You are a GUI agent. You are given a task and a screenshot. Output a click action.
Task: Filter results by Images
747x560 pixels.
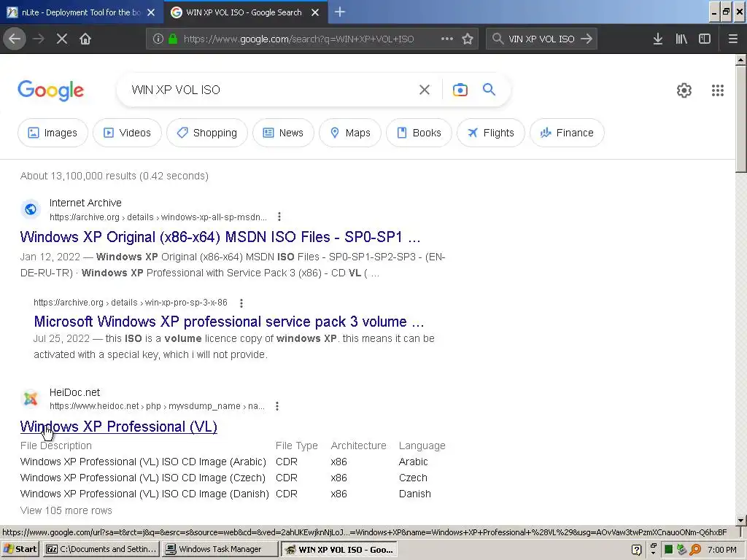tap(53, 133)
